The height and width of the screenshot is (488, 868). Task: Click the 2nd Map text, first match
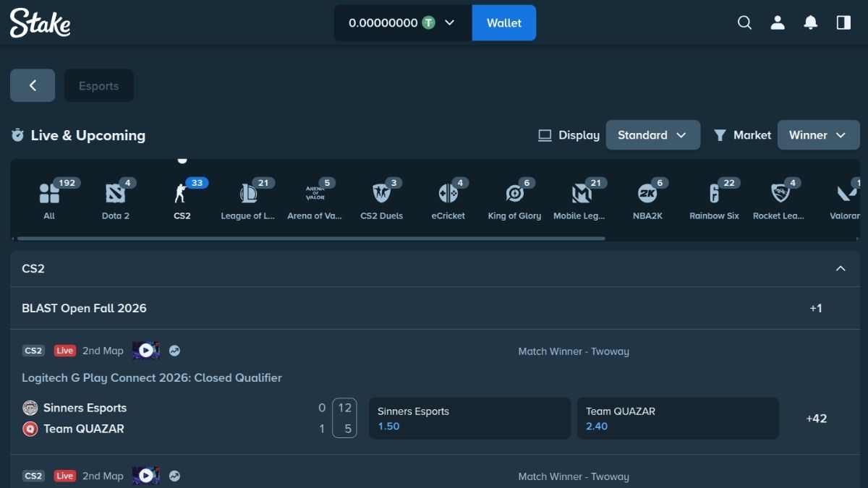tap(103, 351)
